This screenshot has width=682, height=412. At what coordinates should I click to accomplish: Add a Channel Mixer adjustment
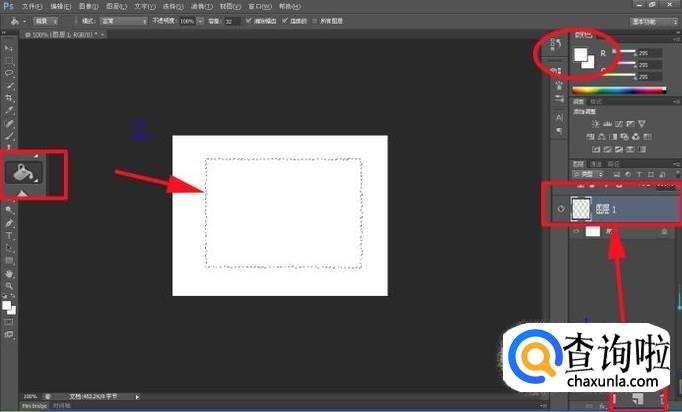[x=636, y=137]
